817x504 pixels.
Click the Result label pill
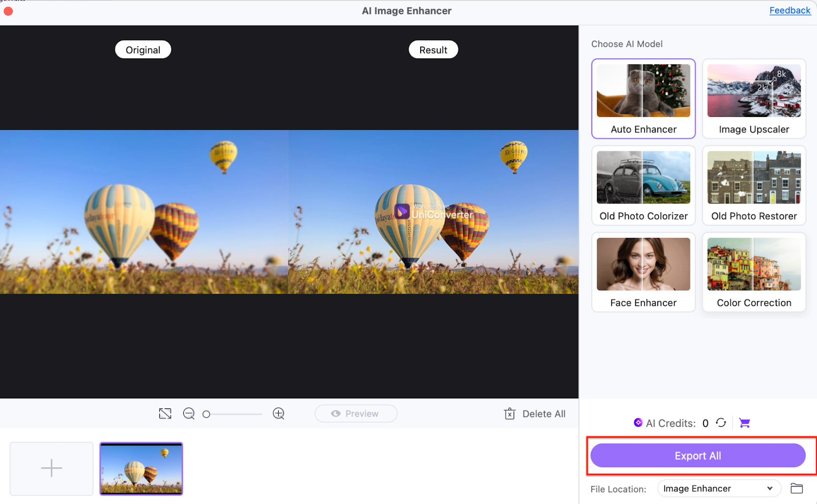433,50
